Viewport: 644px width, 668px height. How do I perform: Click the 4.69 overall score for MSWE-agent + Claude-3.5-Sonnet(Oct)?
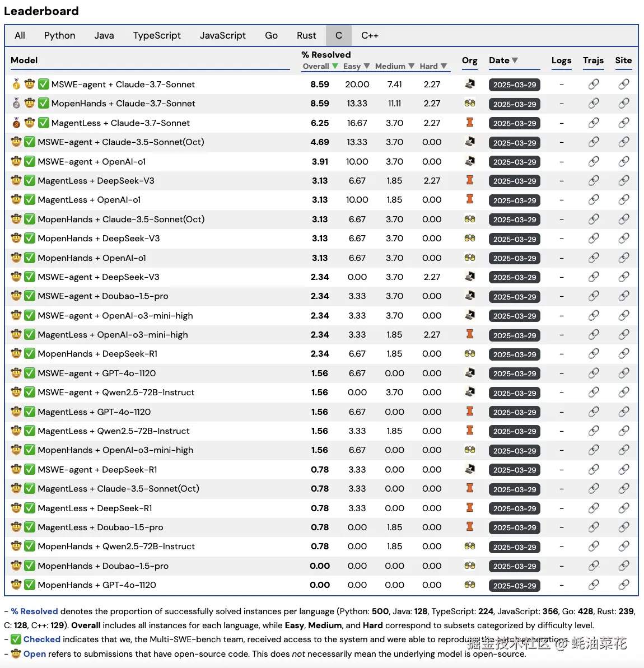pos(320,142)
